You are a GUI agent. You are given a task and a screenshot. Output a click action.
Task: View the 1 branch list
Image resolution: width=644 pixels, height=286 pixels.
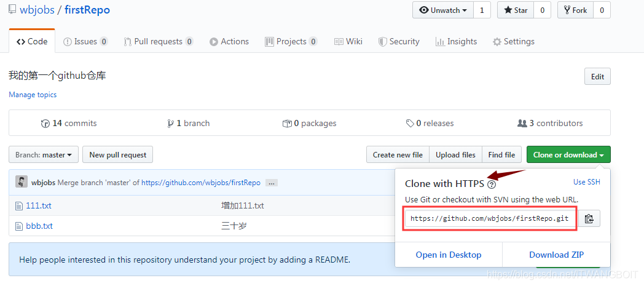tap(189, 123)
